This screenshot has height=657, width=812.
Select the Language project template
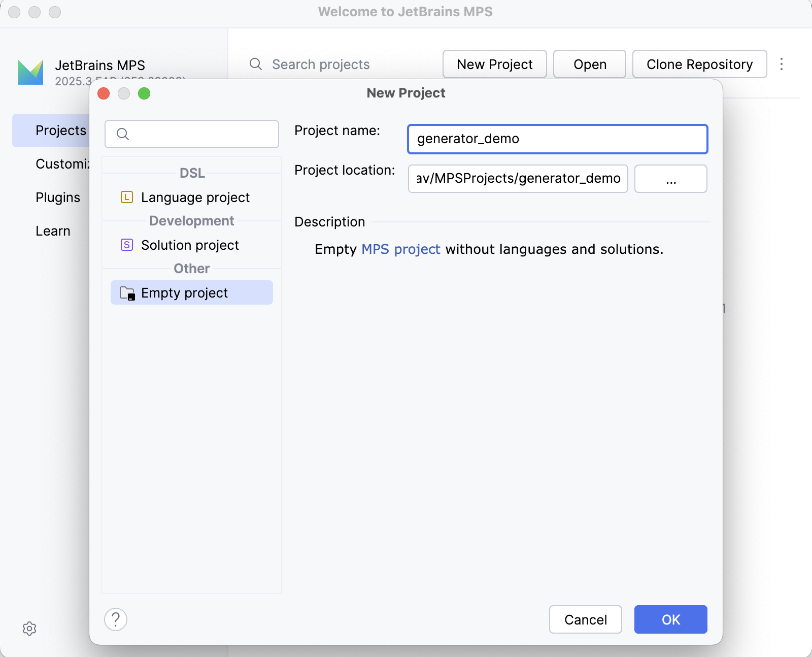click(x=195, y=198)
